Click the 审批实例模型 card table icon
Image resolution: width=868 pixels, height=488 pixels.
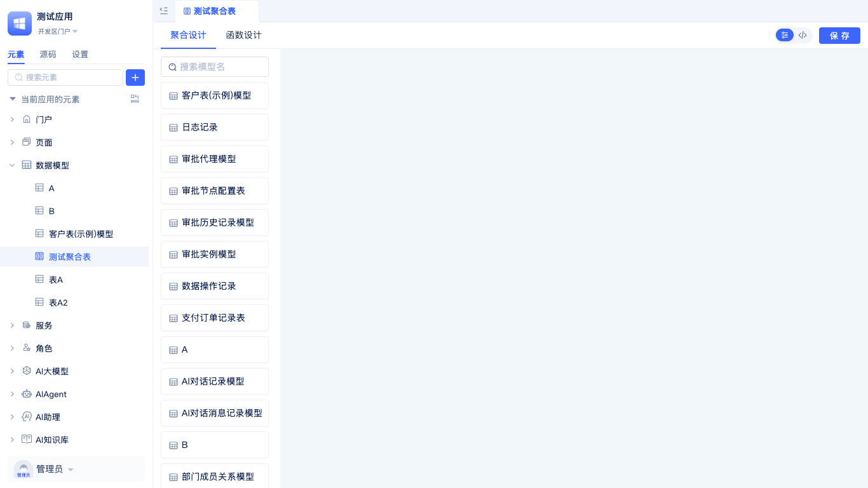(173, 255)
